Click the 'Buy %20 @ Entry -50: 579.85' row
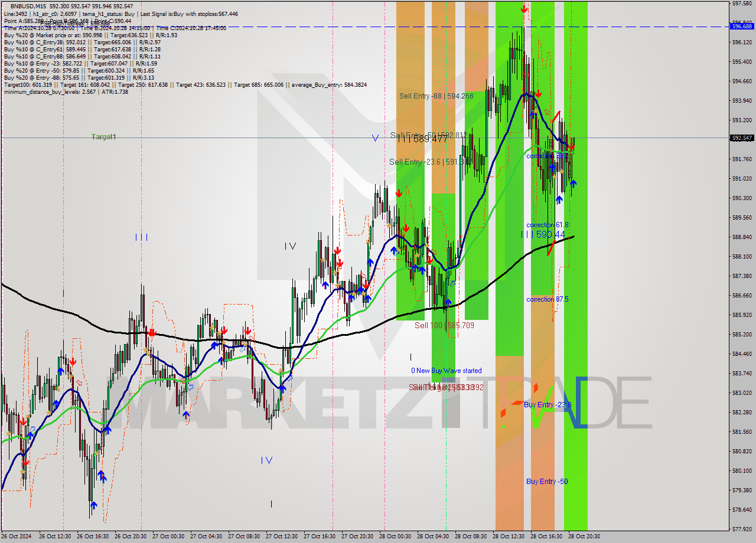The width and height of the screenshot is (756, 543). tap(79, 70)
